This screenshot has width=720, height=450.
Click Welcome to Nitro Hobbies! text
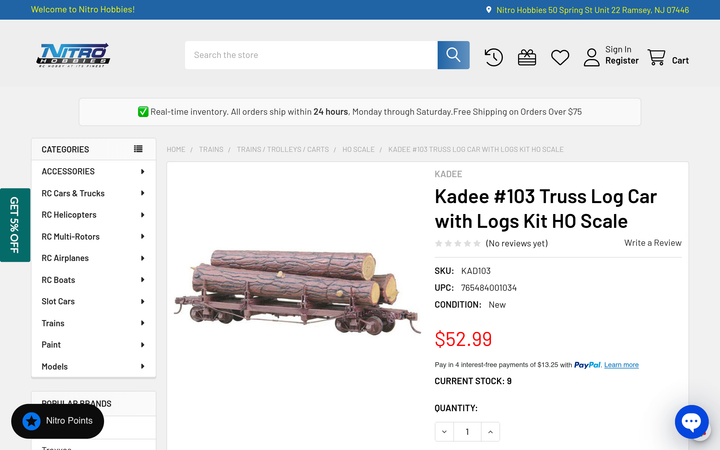click(83, 10)
